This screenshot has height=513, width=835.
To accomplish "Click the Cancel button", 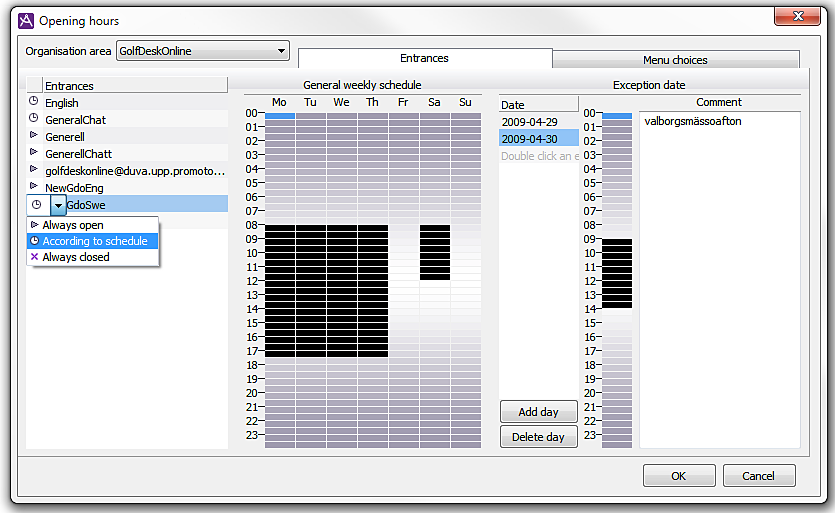I will click(x=759, y=476).
